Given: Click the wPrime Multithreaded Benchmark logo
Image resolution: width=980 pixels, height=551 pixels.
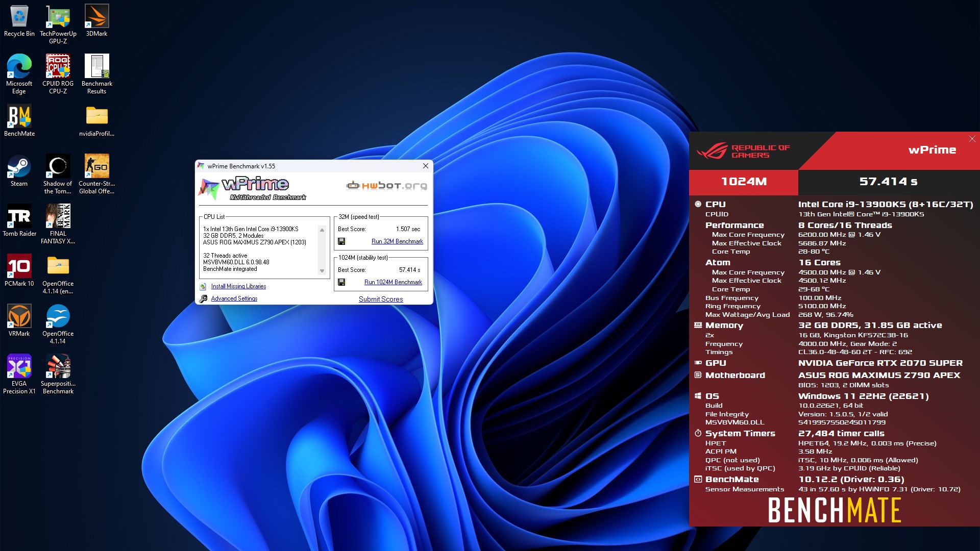Looking at the screenshot, I should pos(253,188).
